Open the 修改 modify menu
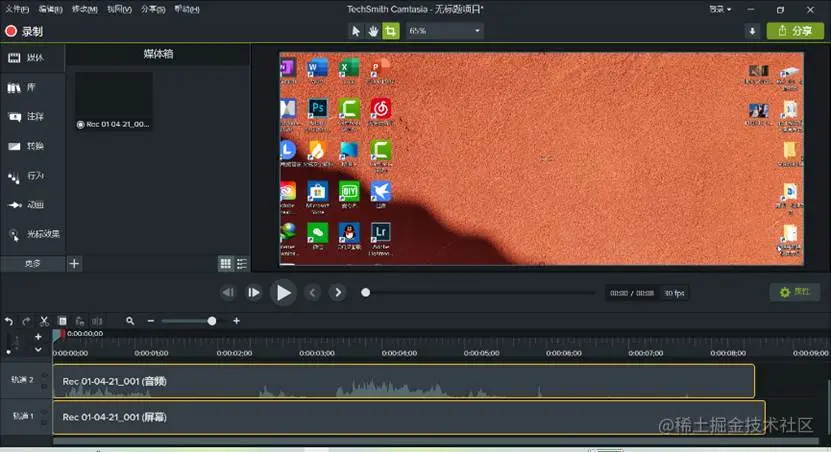Screen dimensions: 831x452 (85, 9)
